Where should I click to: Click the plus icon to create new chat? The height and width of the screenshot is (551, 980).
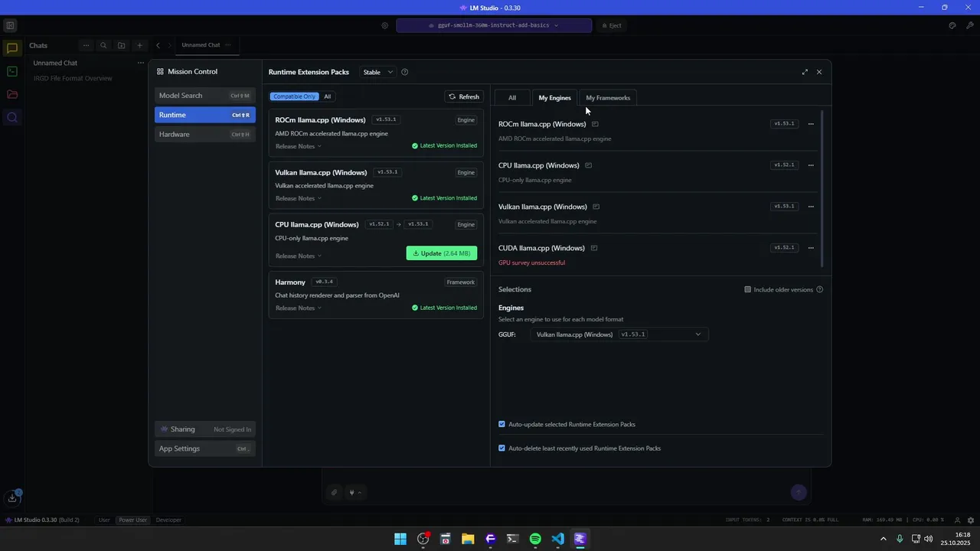(x=139, y=45)
